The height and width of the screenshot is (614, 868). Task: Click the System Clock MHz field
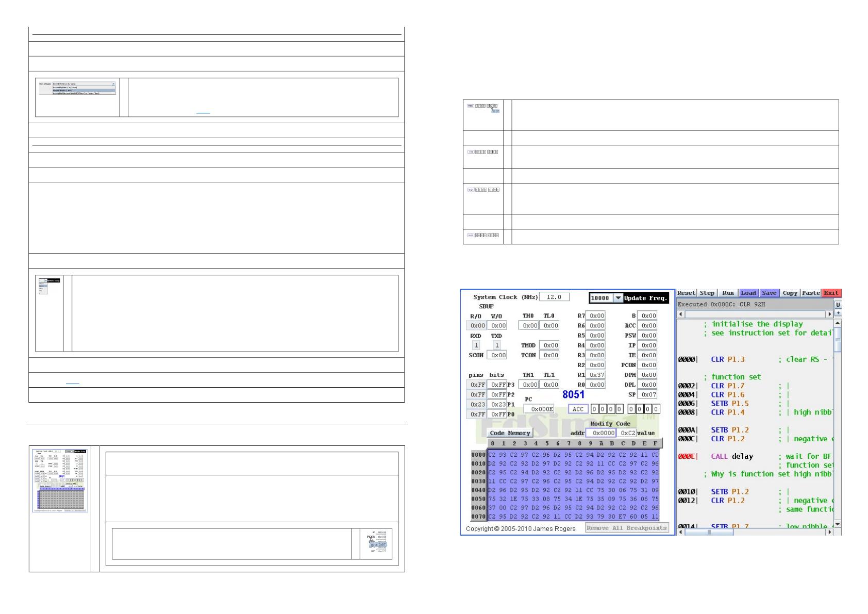[554, 297]
